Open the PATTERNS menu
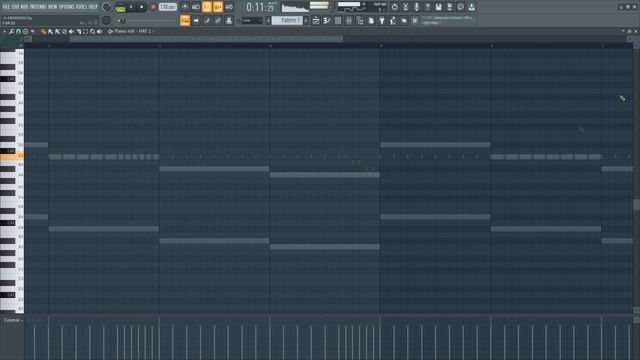This screenshot has height=360, width=640. click(38, 7)
